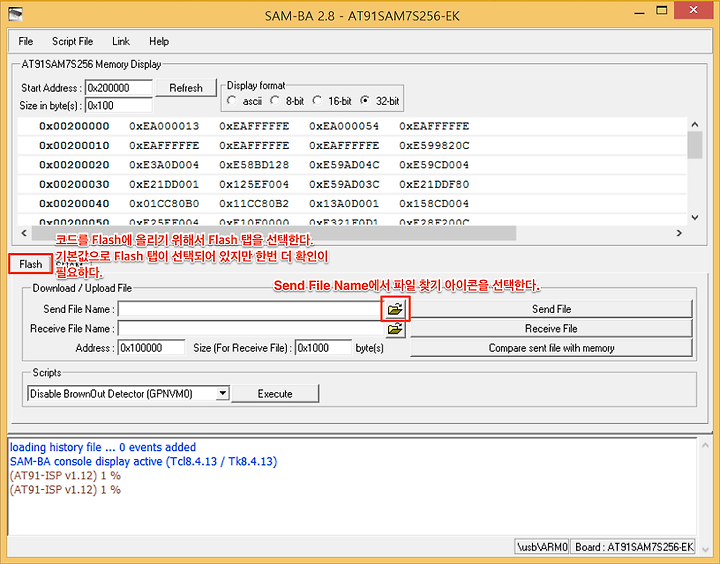Open the File menu
Image resolution: width=720 pixels, height=564 pixels.
click(x=26, y=41)
